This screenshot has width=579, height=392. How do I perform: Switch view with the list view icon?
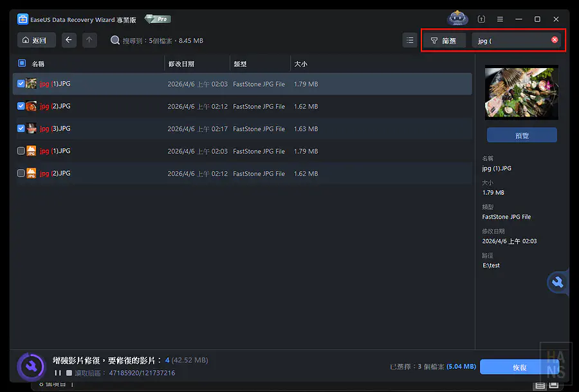point(410,40)
